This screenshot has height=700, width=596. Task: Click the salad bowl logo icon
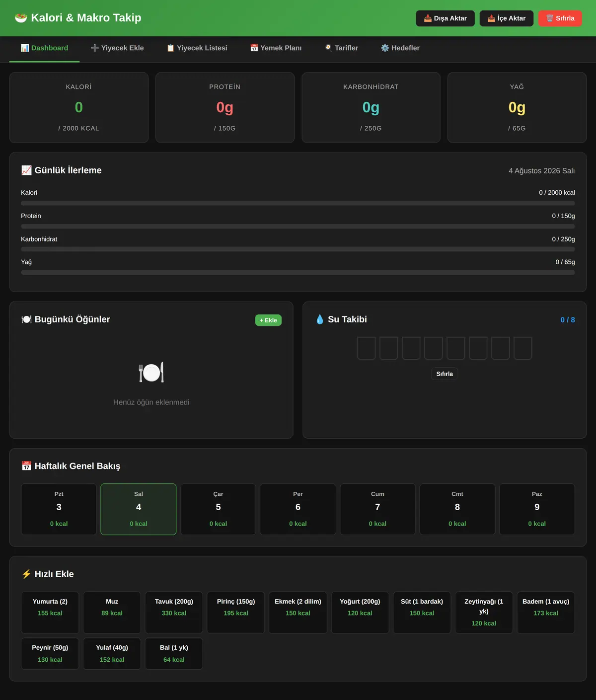point(21,18)
